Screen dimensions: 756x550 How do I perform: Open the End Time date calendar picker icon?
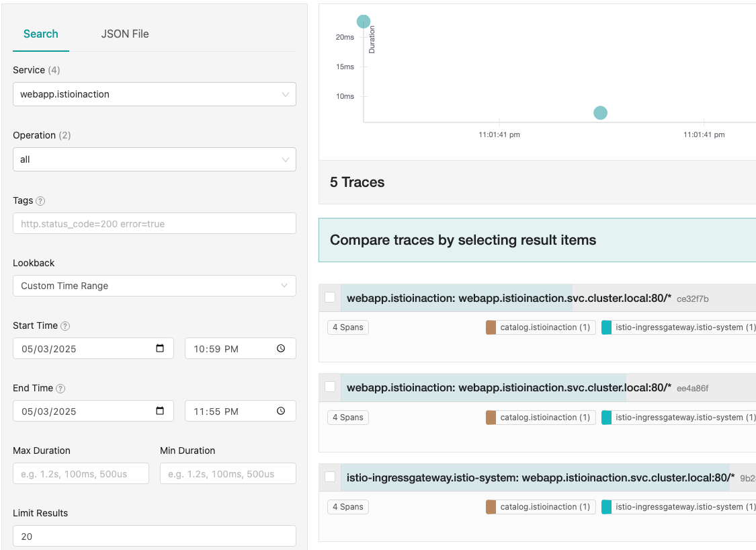pos(160,411)
